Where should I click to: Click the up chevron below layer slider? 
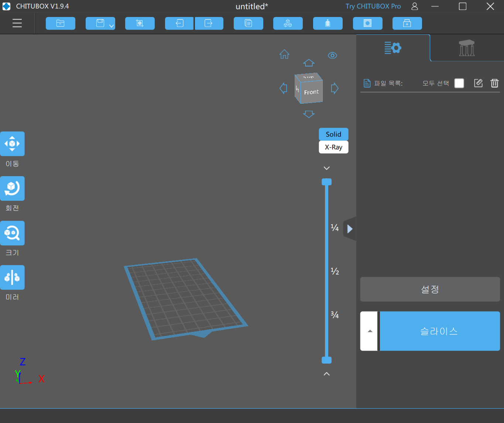327,374
